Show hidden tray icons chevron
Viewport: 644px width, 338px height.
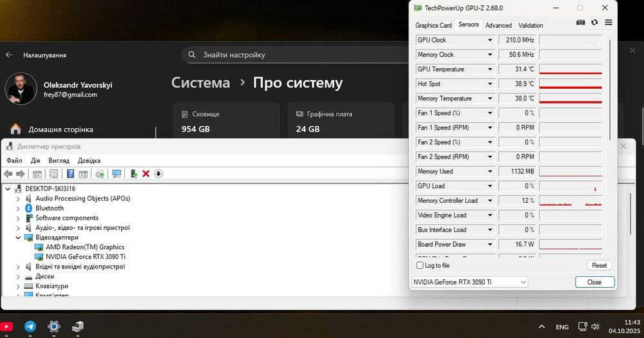pos(542,327)
